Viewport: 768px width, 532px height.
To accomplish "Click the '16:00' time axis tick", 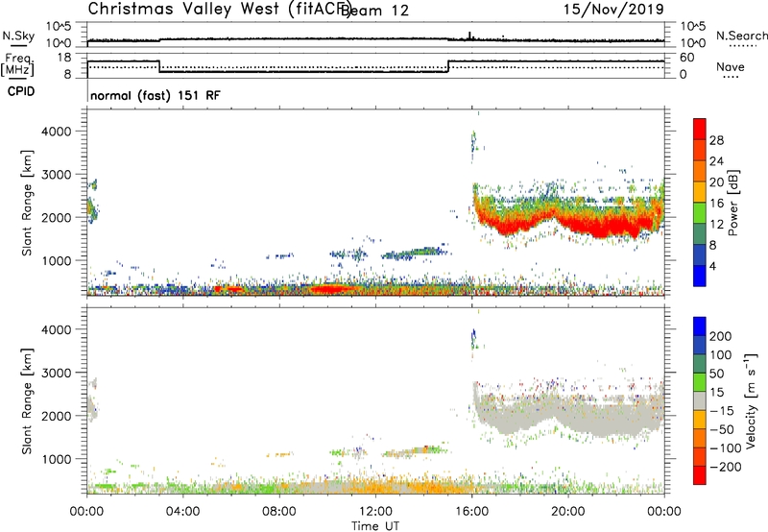I will pyautogui.click(x=471, y=512).
